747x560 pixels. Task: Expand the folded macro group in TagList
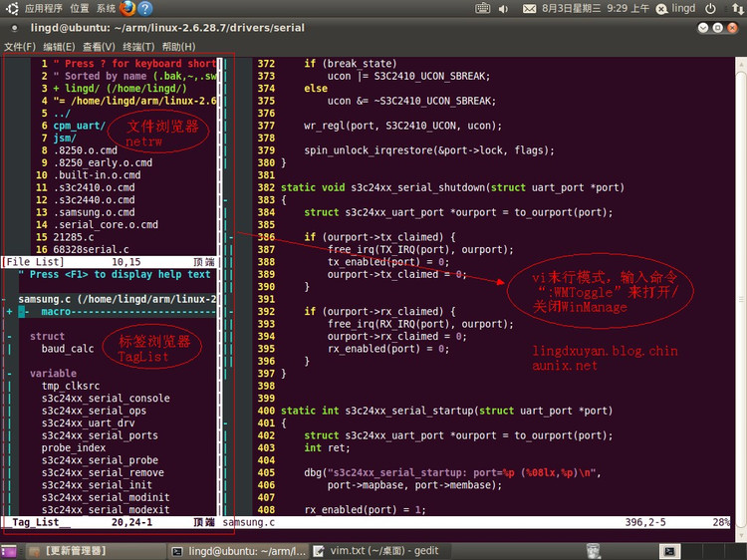pyautogui.click(x=10, y=312)
